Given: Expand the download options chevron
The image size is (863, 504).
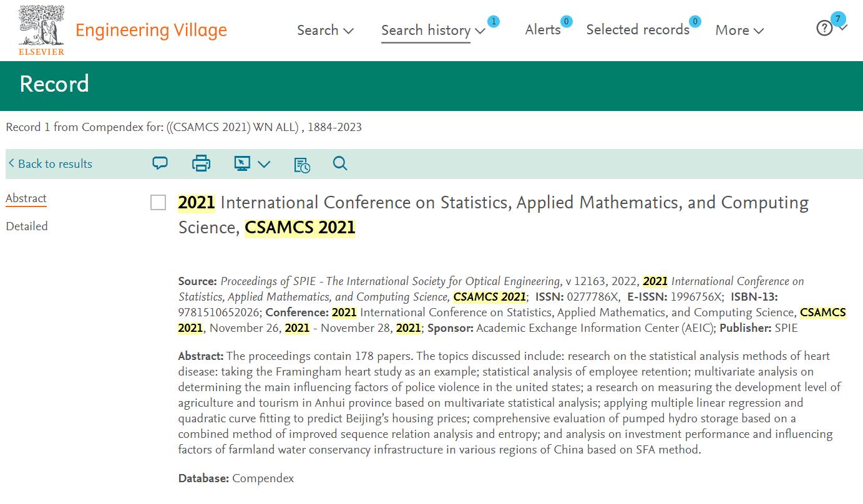Looking at the screenshot, I should point(264,164).
